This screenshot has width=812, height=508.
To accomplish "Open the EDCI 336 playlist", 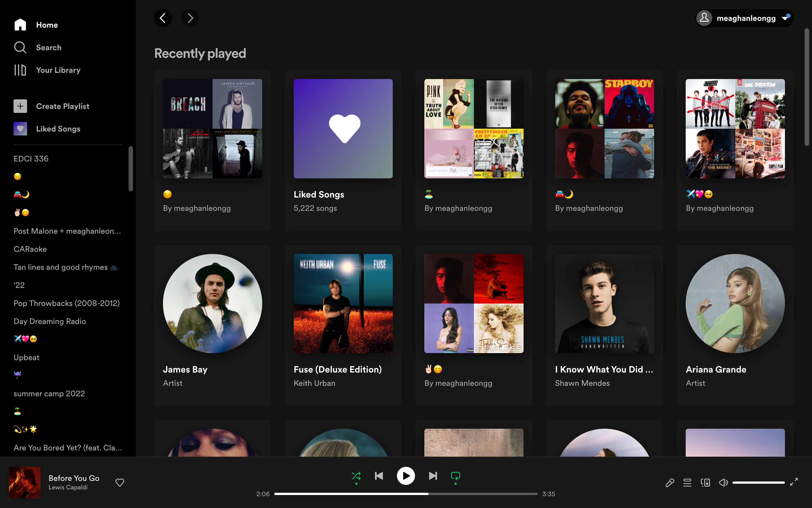I will point(31,159).
